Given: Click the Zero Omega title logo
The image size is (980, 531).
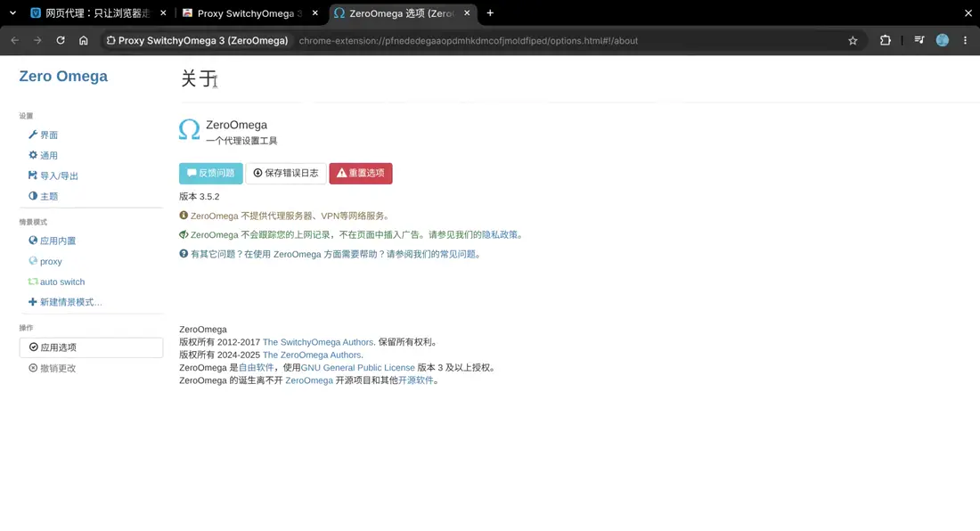Looking at the screenshot, I should pos(63,77).
